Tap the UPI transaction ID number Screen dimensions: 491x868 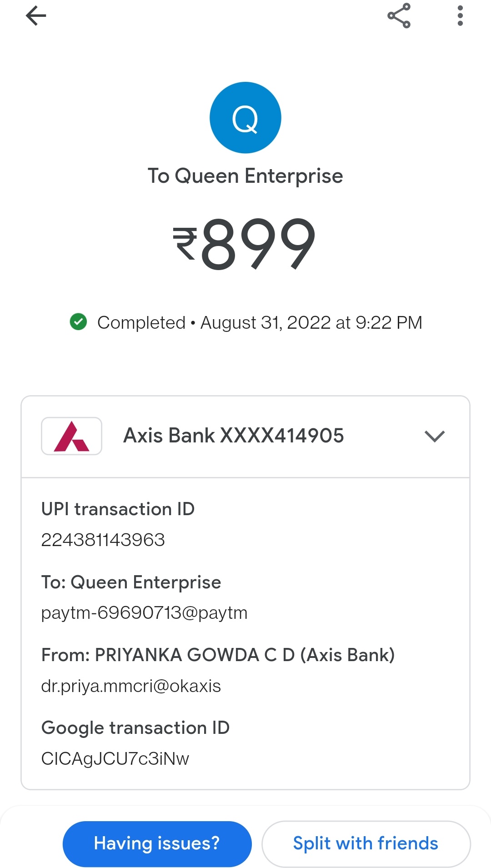tap(103, 540)
